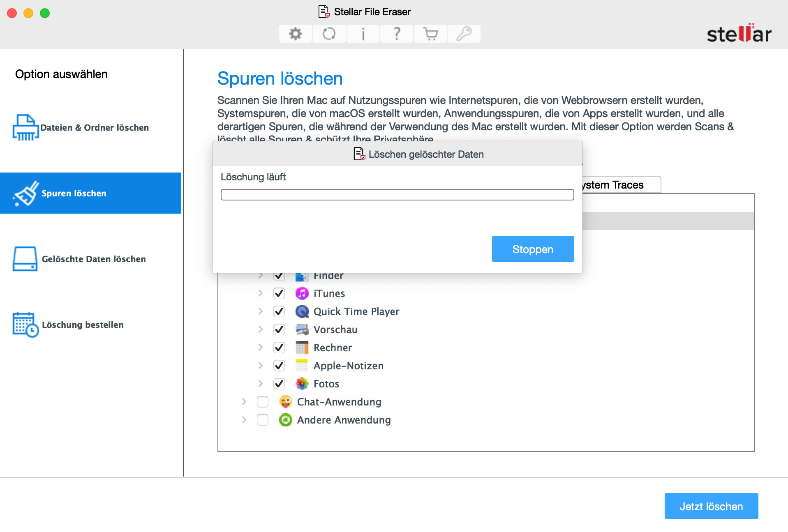This screenshot has height=532, width=788.
Task: Select the Andere Anwendung label
Action: [x=344, y=420]
